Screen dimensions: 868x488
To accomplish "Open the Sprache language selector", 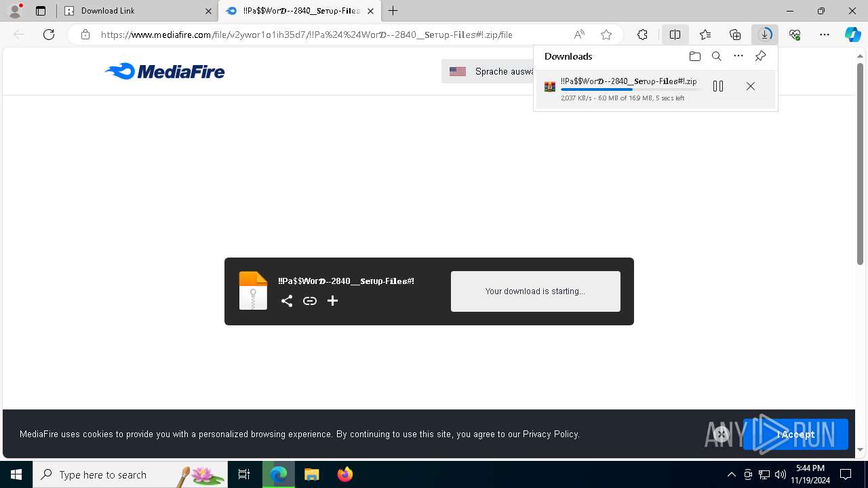I will (x=488, y=71).
